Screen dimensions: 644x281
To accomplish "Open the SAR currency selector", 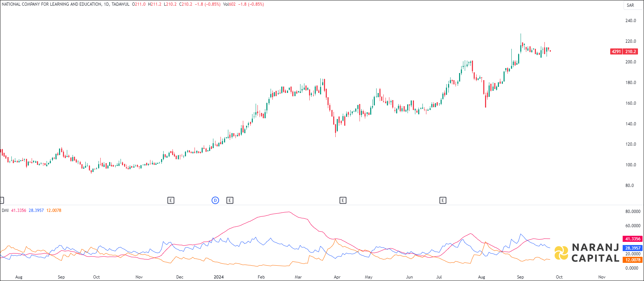I will [630, 5].
